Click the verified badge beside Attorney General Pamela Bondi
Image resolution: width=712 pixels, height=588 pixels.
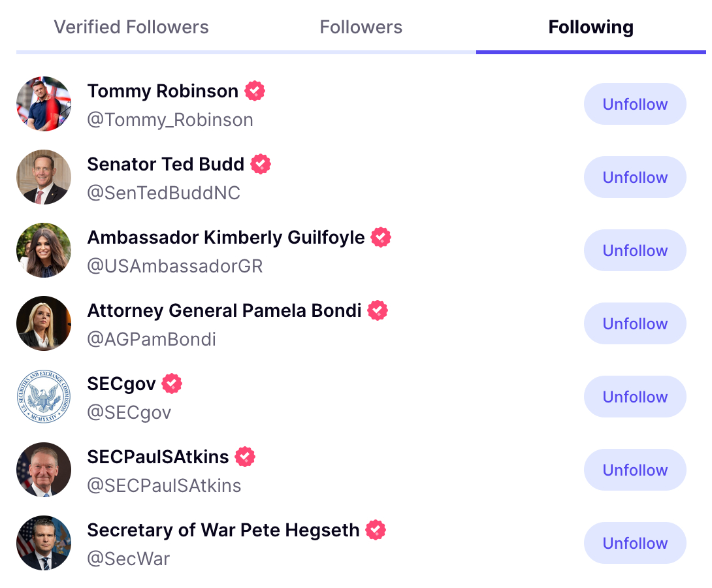(x=378, y=310)
